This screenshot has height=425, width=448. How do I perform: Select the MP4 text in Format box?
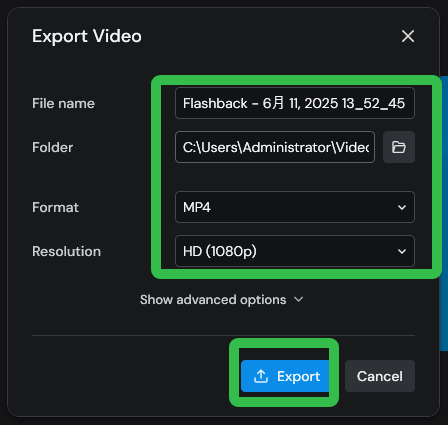(197, 207)
